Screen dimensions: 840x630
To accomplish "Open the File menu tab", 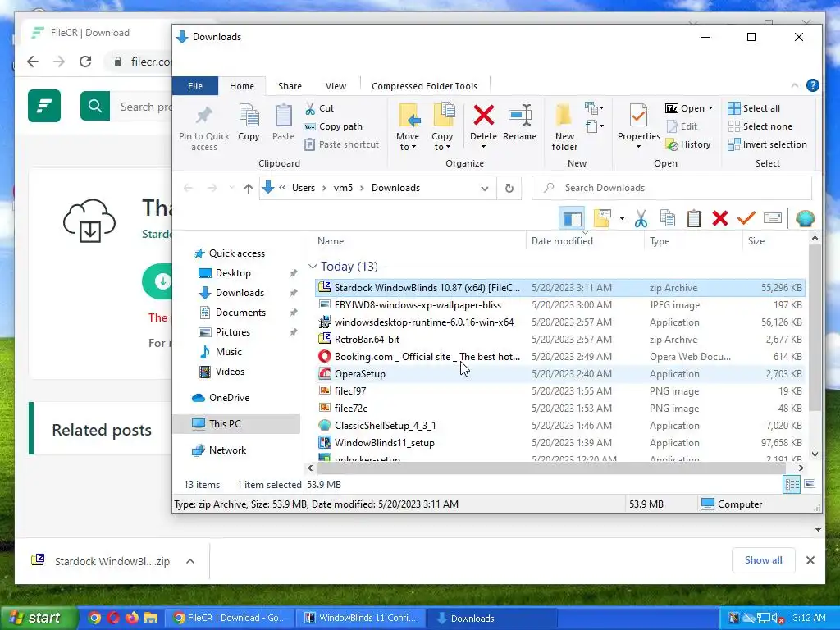I will [195, 86].
